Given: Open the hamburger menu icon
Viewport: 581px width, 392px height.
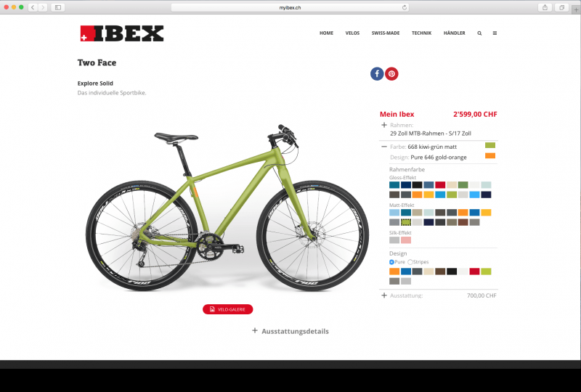Looking at the screenshot, I should coord(495,33).
